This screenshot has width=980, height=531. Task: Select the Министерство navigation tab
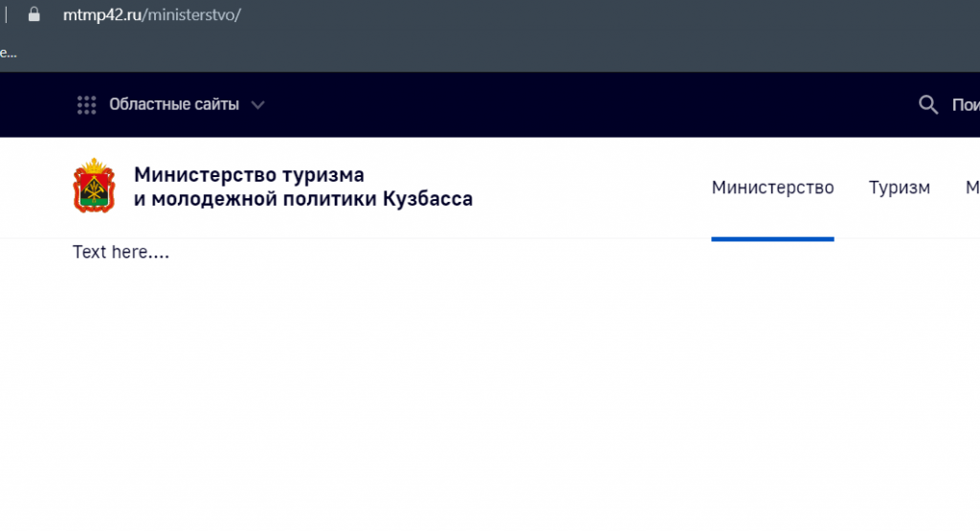772,188
